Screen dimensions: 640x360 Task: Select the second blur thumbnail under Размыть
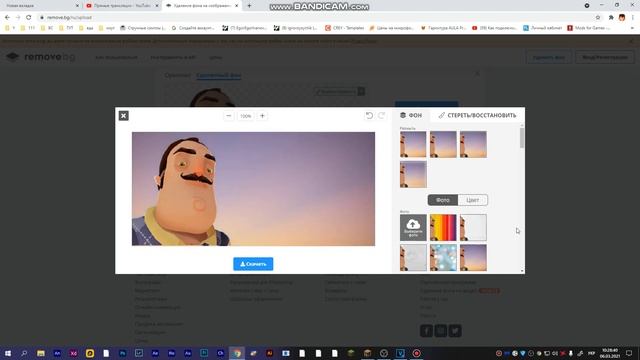(443, 144)
